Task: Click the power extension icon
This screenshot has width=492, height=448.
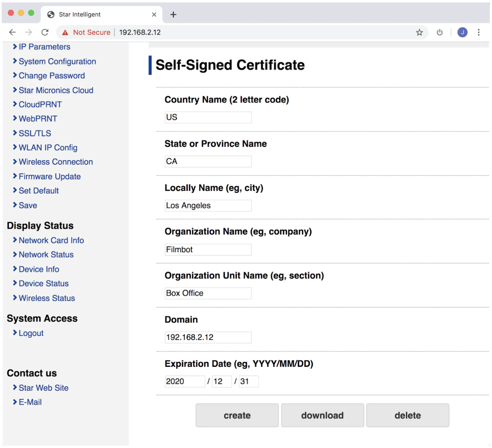Action: pyautogui.click(x=439, y=32)
